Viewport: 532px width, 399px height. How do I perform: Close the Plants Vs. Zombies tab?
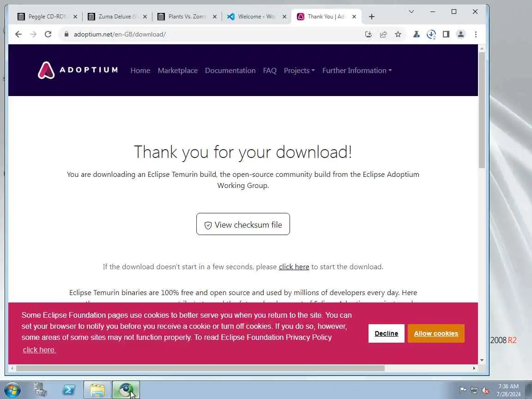pyautogui.click(x=214, y=17)
